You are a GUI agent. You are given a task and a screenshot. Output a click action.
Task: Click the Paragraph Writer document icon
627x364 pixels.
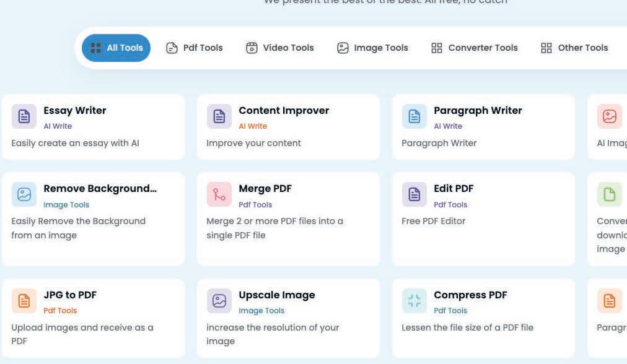tap(414, 116)
